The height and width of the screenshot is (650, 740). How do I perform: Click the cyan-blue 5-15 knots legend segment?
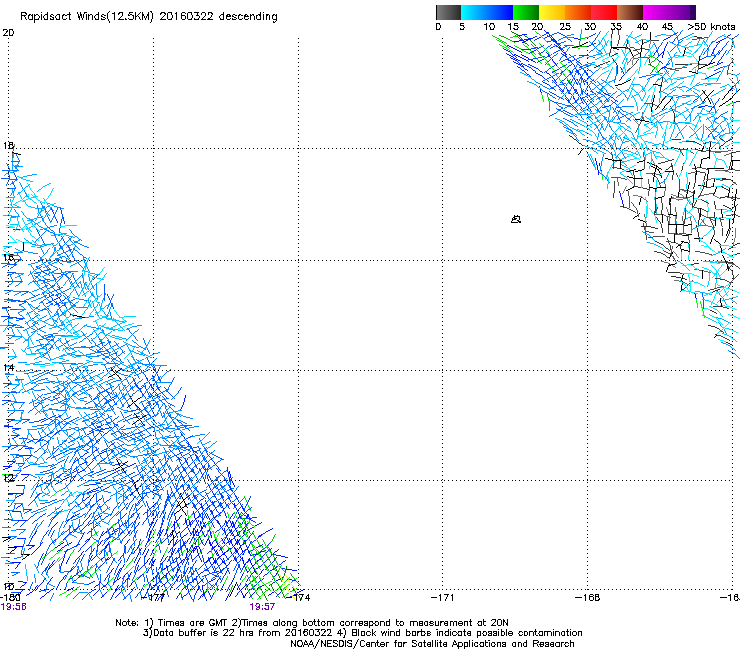tap(487, 12)
